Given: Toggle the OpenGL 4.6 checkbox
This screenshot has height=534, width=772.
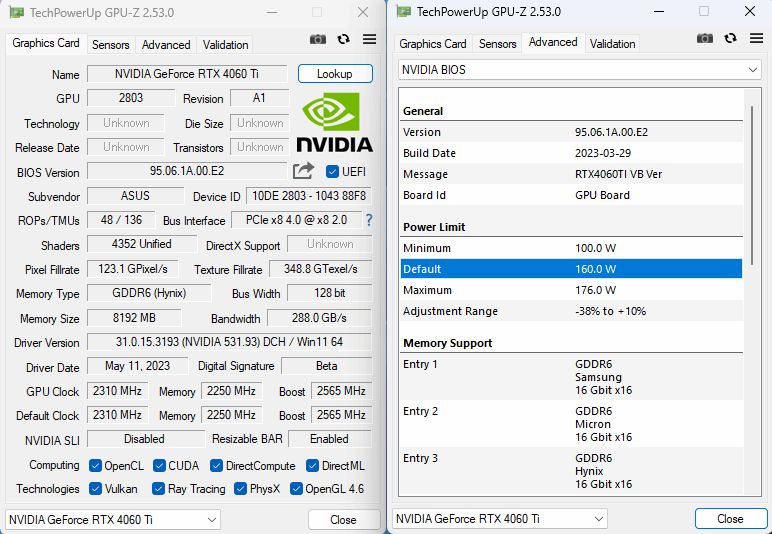Looking at the screenshot, I should pos(296,488).
